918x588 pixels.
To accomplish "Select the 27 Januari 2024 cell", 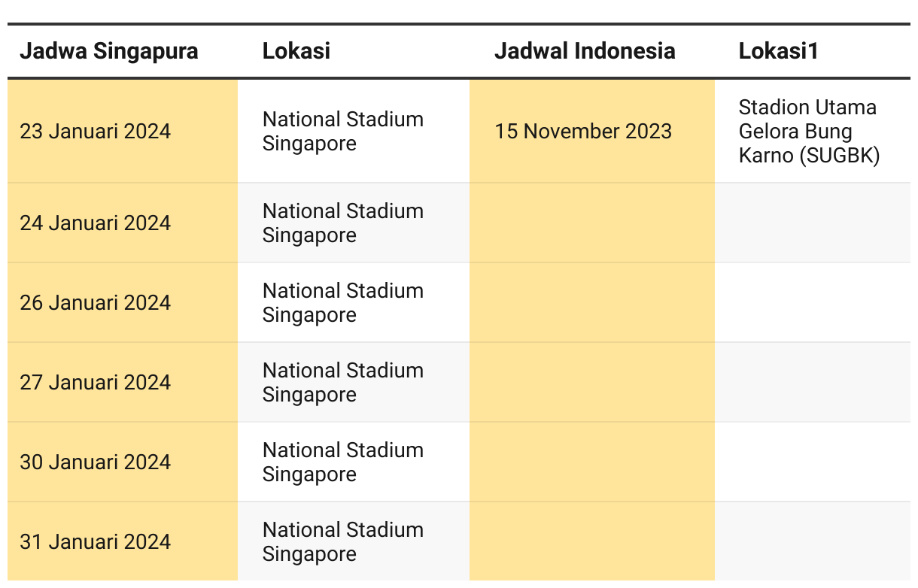I will [x=123, y=382].
